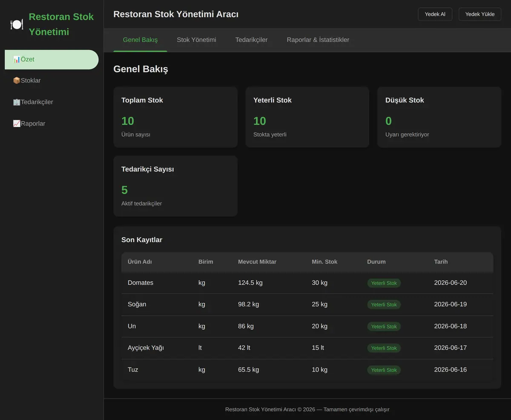Open the Tedarikçiler tab in top navigation
This screenshot has height=420, width=511.
tap(252, 40)
